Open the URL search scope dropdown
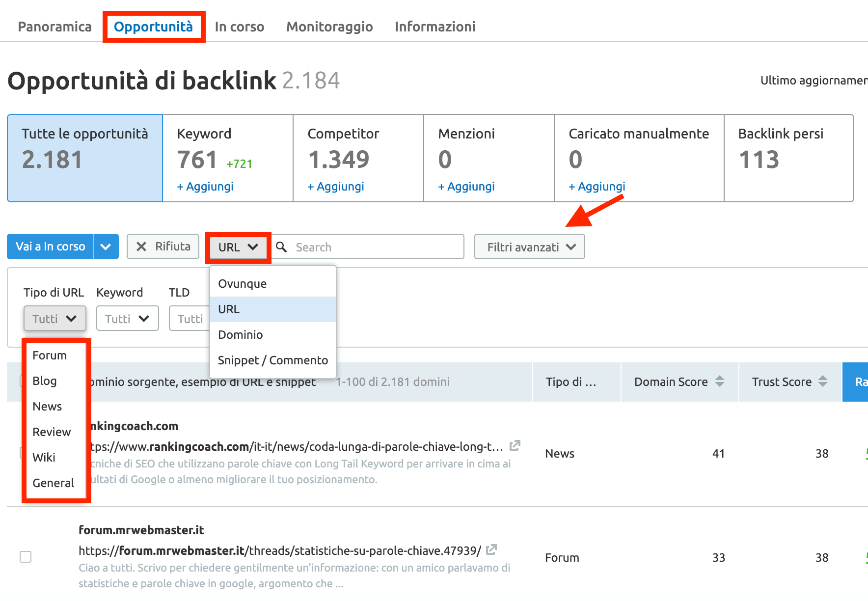868x601 pixels. click(x=238, y=247)
